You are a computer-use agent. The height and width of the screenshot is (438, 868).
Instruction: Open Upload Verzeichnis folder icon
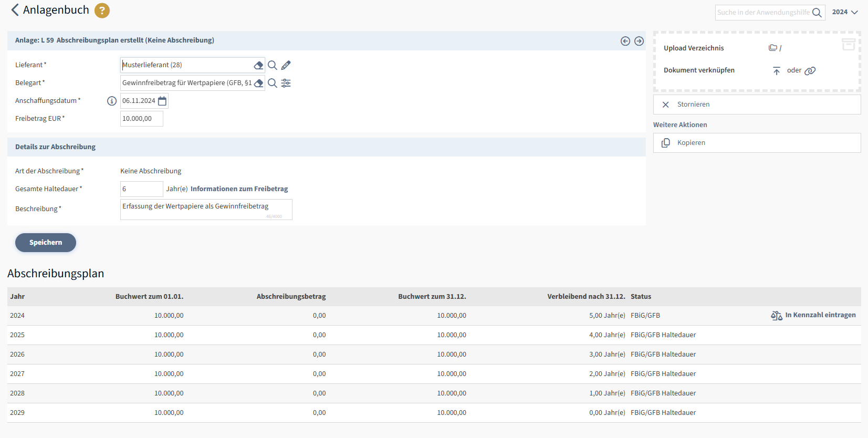pos(773,48)
